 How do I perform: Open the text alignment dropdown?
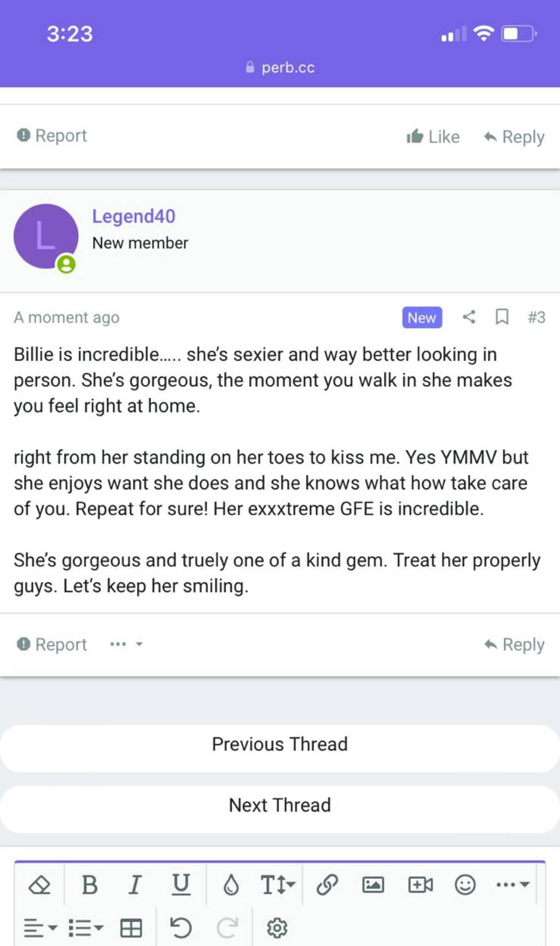[x=40, y=928]
